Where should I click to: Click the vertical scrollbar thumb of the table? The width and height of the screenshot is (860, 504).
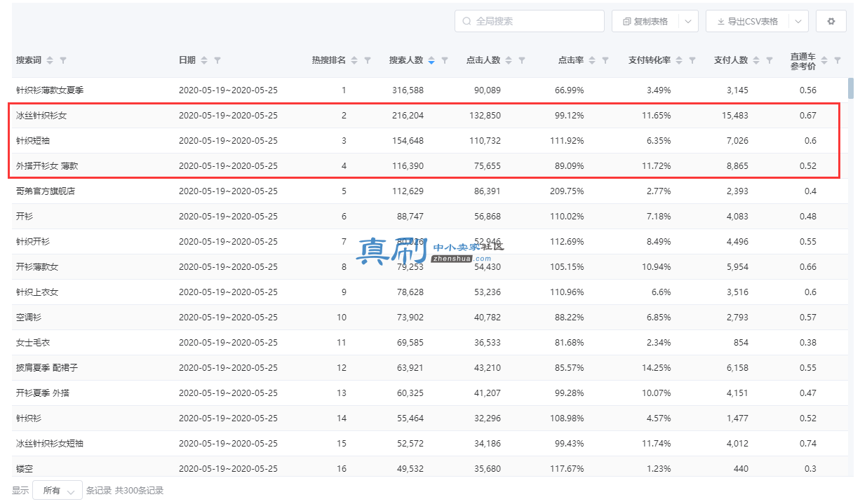point(851,88)
